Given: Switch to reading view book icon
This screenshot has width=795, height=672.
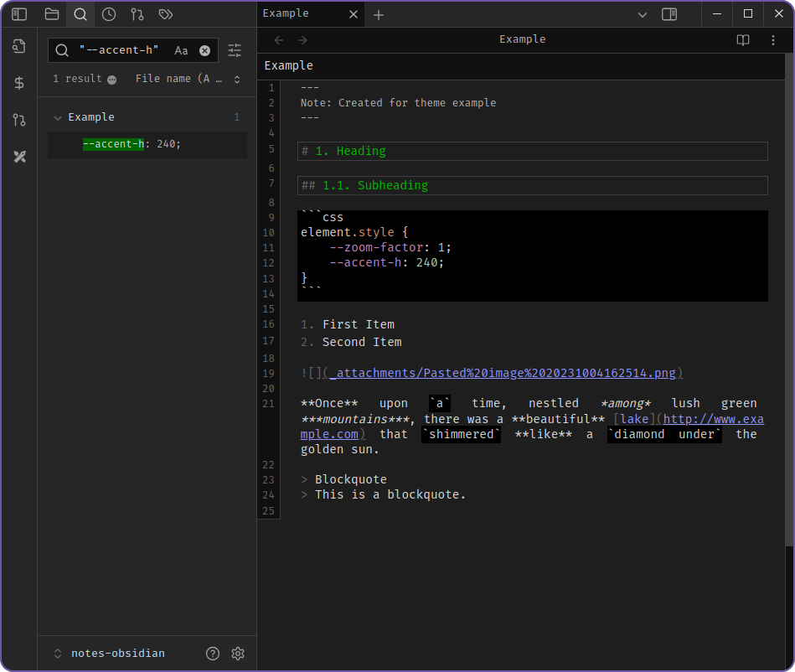Looking at the screenshot, I should (743, 40).
